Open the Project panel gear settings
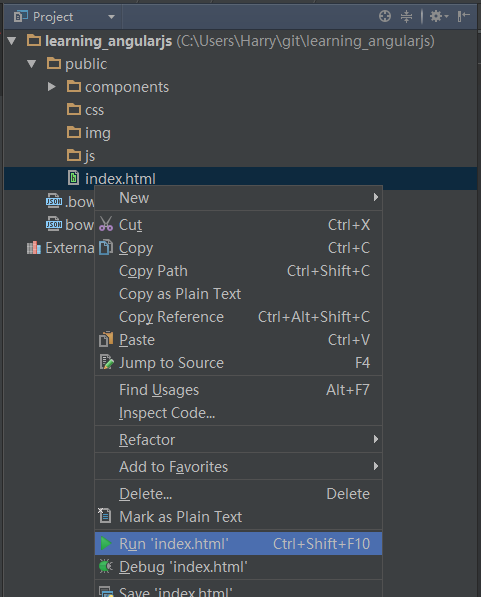The image size is (481, 597). coord(439,16)
